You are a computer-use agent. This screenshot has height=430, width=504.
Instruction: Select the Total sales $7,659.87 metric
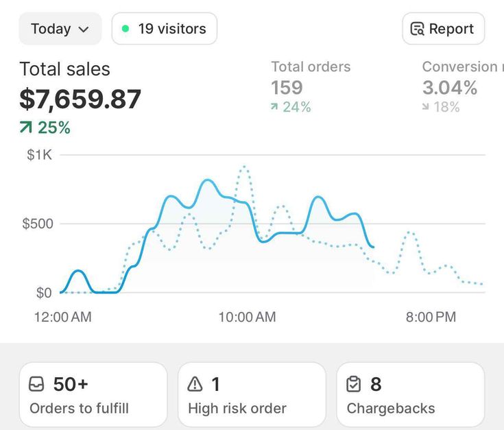point(80,99)
